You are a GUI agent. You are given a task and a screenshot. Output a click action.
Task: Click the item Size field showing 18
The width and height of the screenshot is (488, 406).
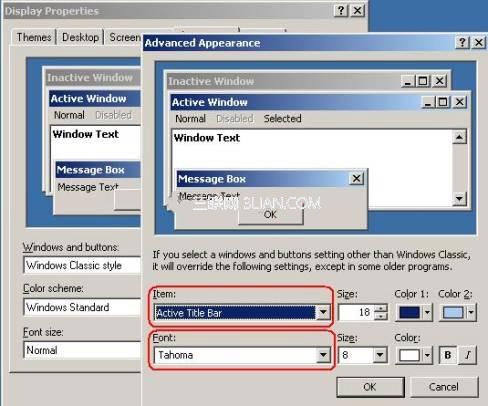pos(356,313)
